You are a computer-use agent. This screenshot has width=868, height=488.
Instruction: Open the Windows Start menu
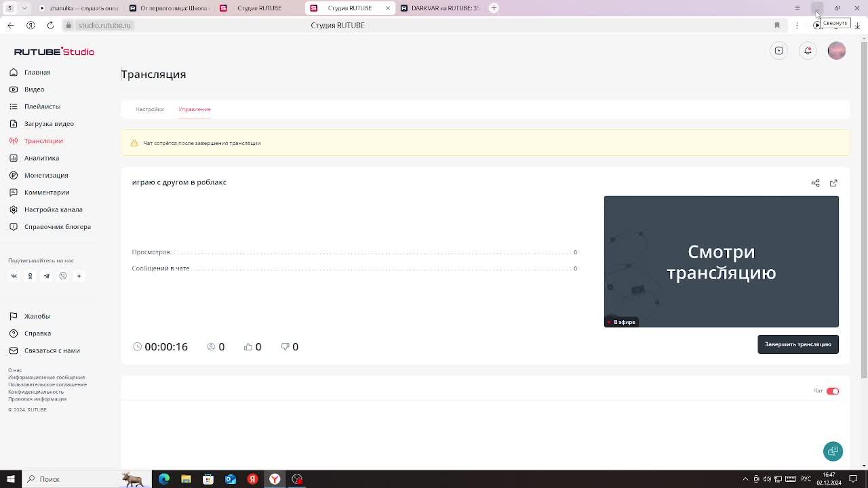[10, 479]
